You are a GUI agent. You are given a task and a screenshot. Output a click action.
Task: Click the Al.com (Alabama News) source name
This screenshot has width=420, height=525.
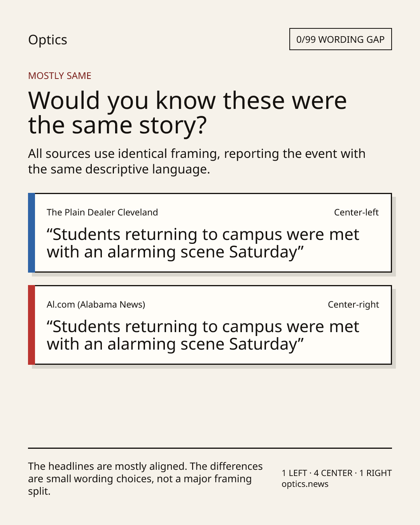tap(96, 304)
